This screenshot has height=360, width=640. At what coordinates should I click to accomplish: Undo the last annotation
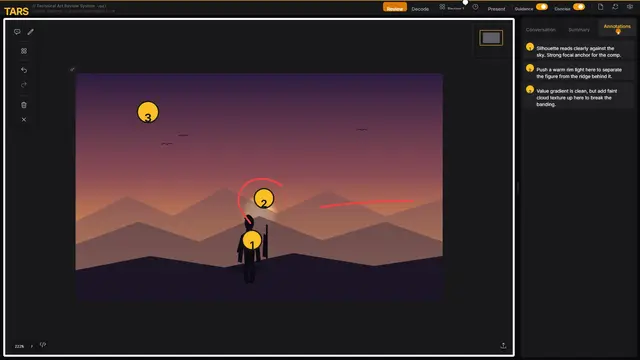click(x=24, y=70)
